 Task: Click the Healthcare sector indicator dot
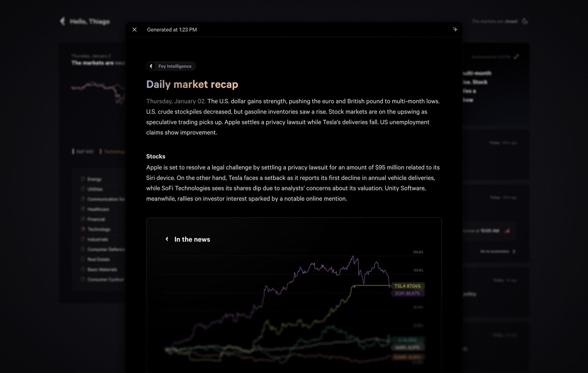coord(83,209)
